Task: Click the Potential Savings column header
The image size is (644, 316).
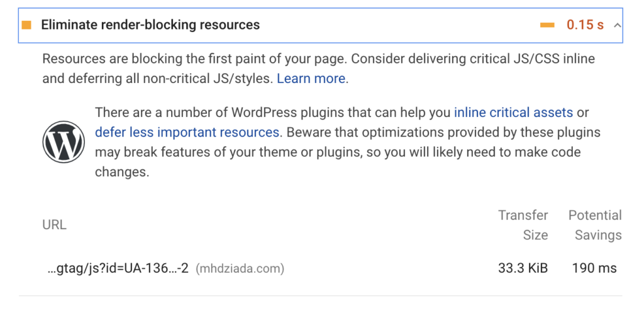Action: (595, 225)
